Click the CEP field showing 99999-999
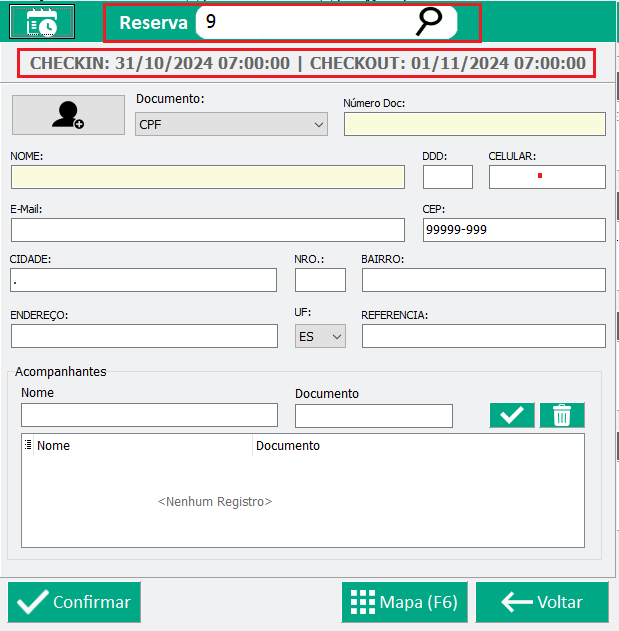 (514, 230)
